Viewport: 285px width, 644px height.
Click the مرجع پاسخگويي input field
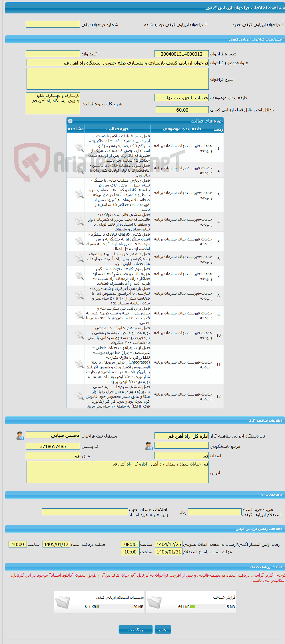tap(182, 445)
